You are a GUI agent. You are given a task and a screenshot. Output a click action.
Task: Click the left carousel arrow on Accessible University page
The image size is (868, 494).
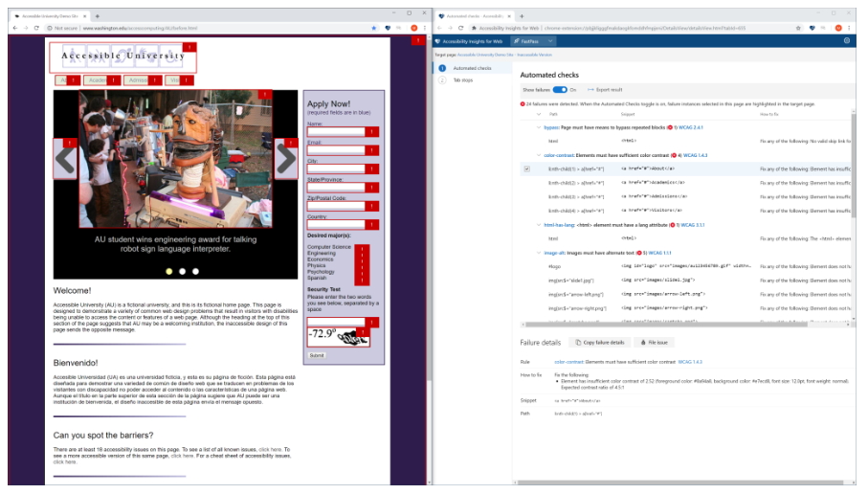(65, 159)
